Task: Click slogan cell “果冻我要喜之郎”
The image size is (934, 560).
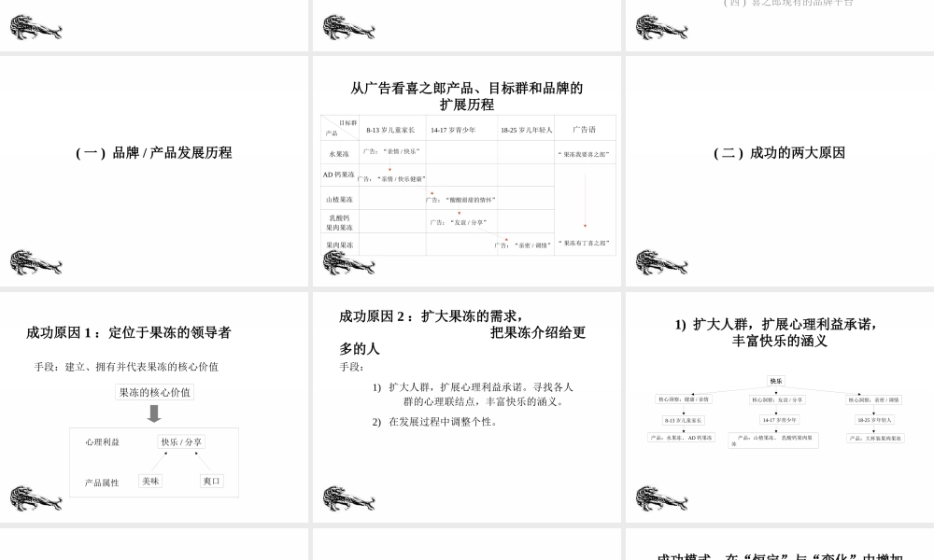Action: pos(584,154)
